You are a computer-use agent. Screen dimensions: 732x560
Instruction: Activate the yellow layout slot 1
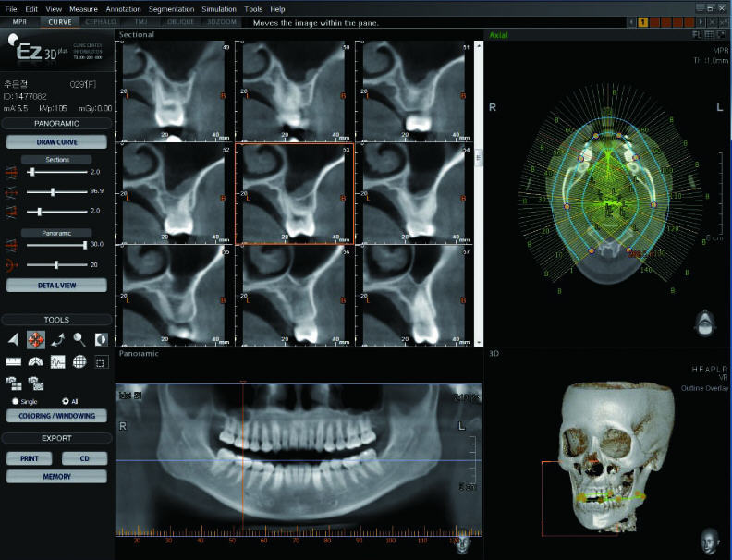[x=643, y=22]
